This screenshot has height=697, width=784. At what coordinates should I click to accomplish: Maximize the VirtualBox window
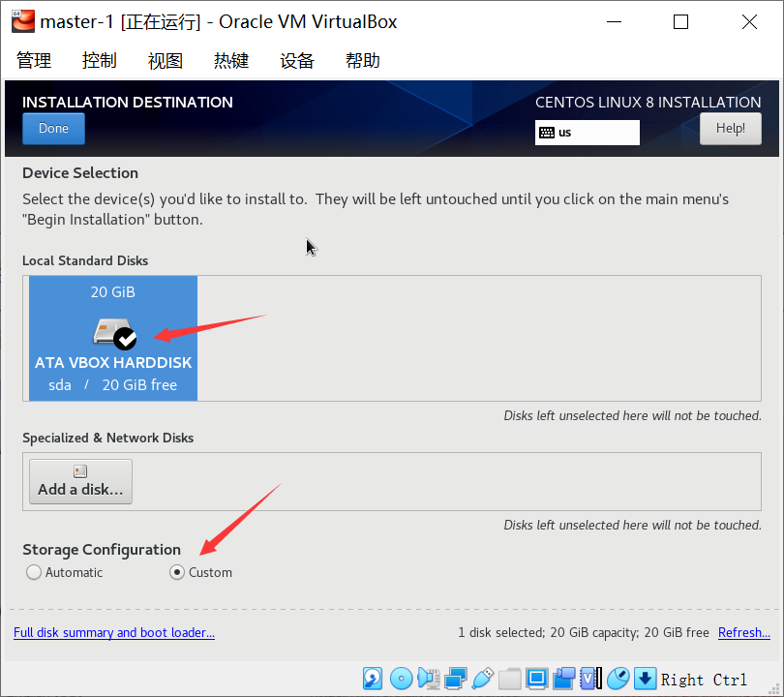click(680, 22)
